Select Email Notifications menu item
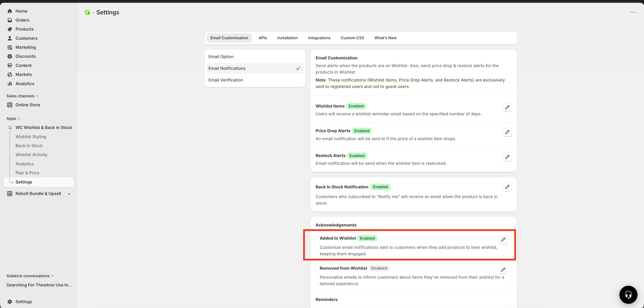Image resolution: width=644 pixels, height=308 pixels. 255,68
